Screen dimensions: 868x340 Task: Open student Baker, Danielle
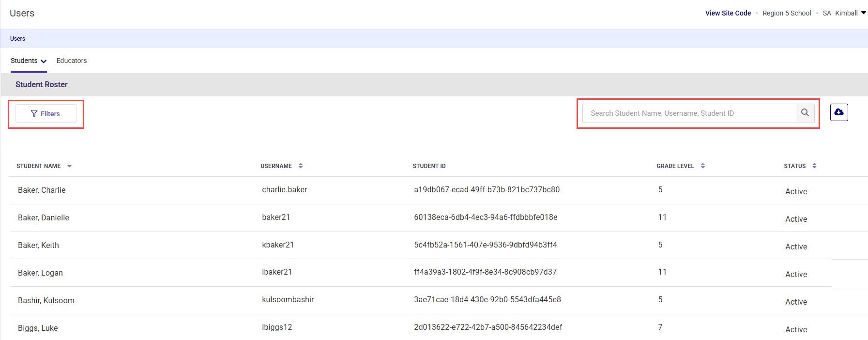click(x=44, y=218)
